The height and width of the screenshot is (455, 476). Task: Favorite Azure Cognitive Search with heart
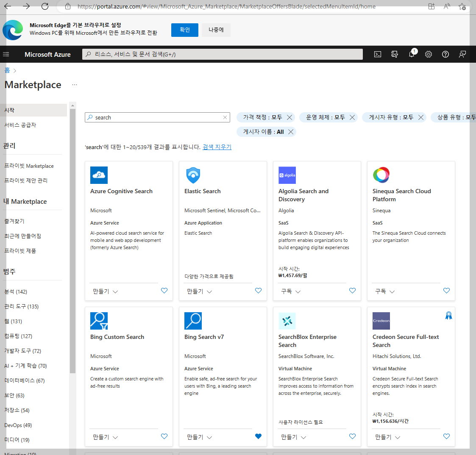coord(164,291)
